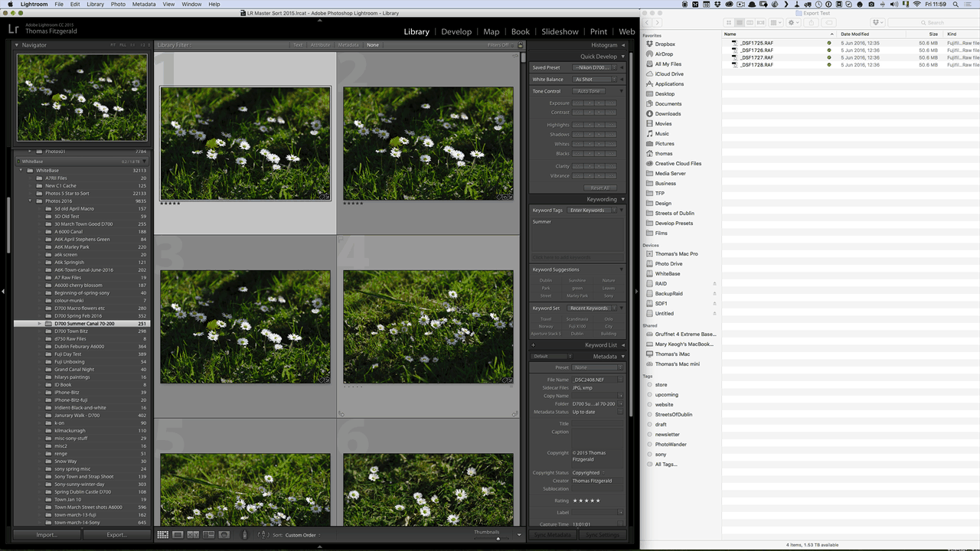
Task: Click the Export button
Action: pos(116,535)
